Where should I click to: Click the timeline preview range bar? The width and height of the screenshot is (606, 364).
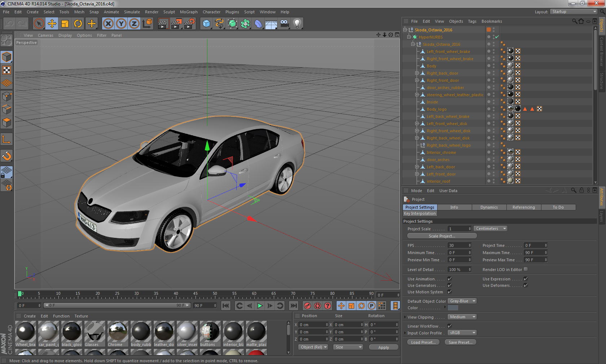117,305
